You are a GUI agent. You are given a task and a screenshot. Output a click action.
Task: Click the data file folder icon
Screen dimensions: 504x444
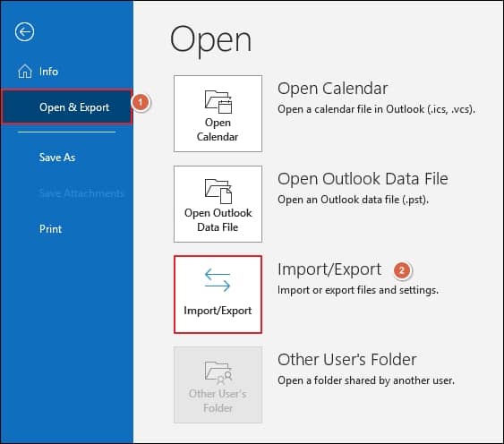click(x=218, y=192)
